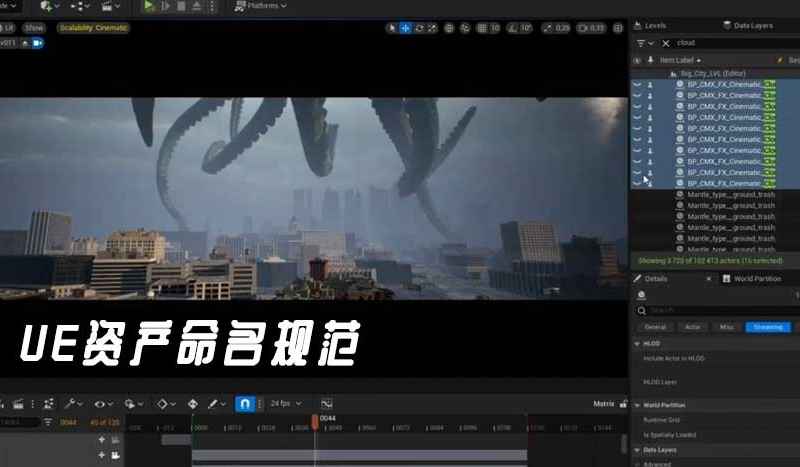Screen dimensions: 800x467
Task: Toggle visibility of first BP_CMX_FX_Cinematic actor
Action: point(638,85)
